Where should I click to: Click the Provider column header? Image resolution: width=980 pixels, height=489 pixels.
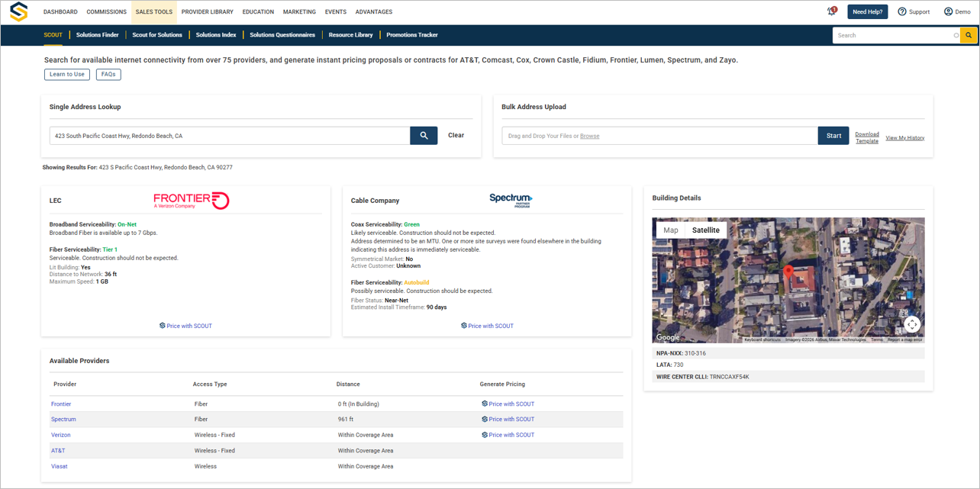tap(65, 384)
